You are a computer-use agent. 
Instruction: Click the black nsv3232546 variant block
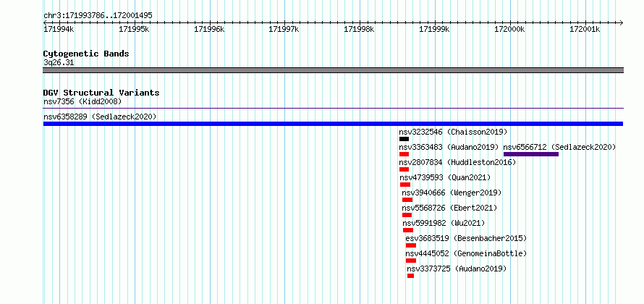(x=404, y=139)
